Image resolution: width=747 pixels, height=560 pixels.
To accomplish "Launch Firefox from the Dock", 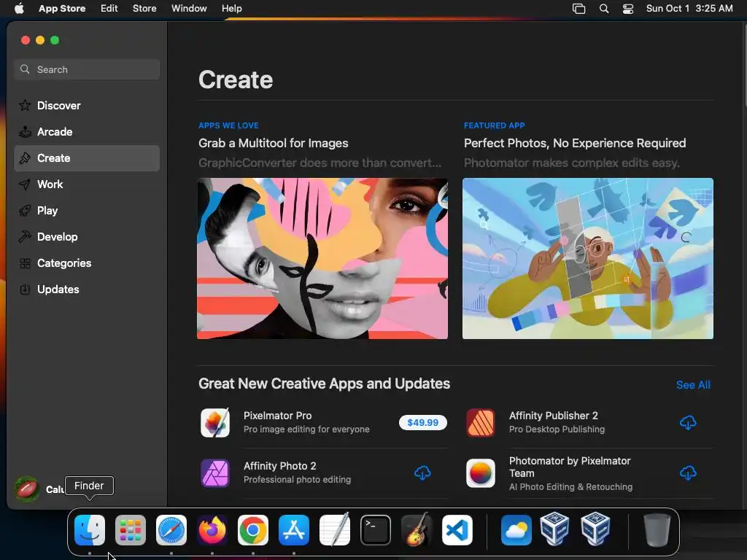I will pos(212,530).
